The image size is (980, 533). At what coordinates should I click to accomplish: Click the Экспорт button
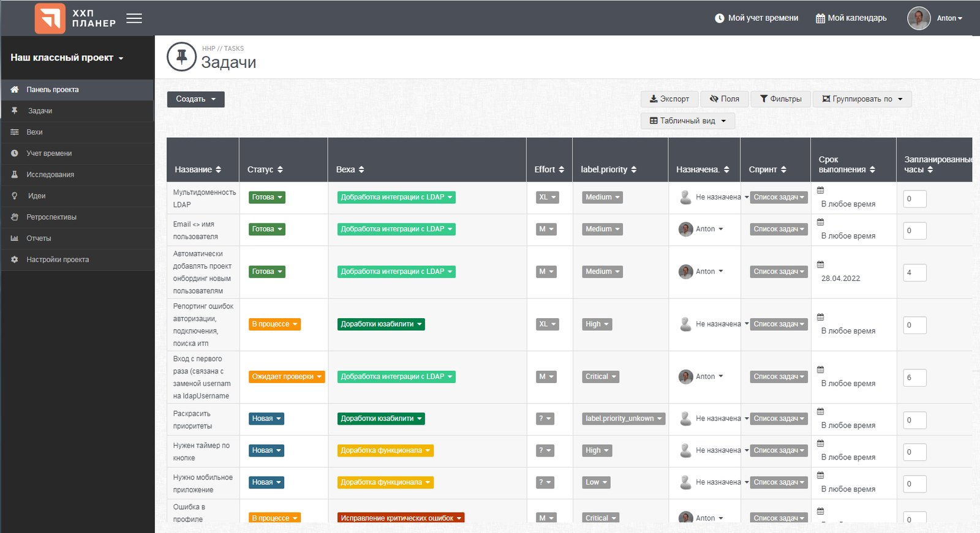[x=669, y=99]
